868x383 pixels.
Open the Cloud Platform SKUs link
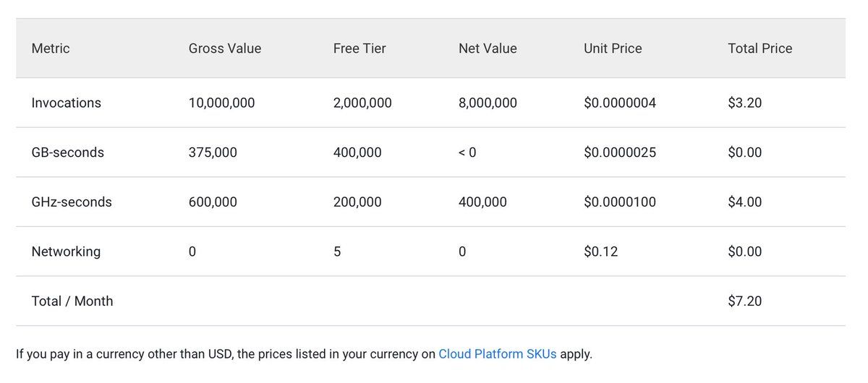tap(498, 355)
